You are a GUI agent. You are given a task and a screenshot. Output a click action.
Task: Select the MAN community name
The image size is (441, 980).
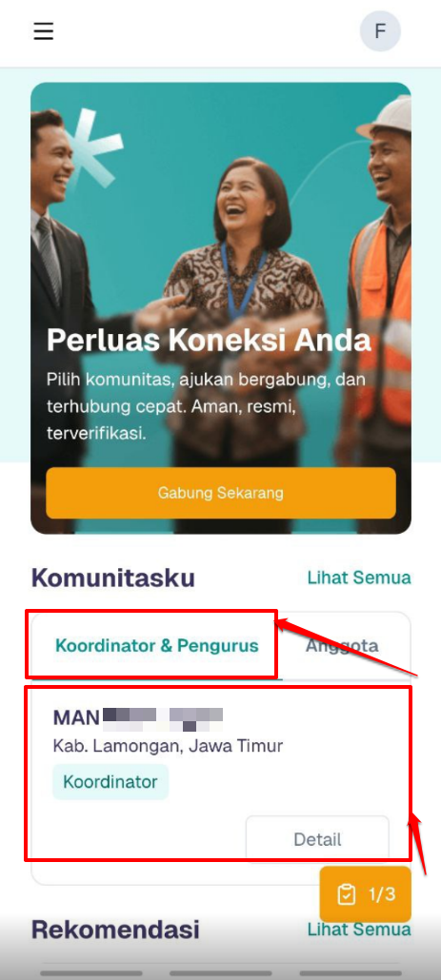138,717
